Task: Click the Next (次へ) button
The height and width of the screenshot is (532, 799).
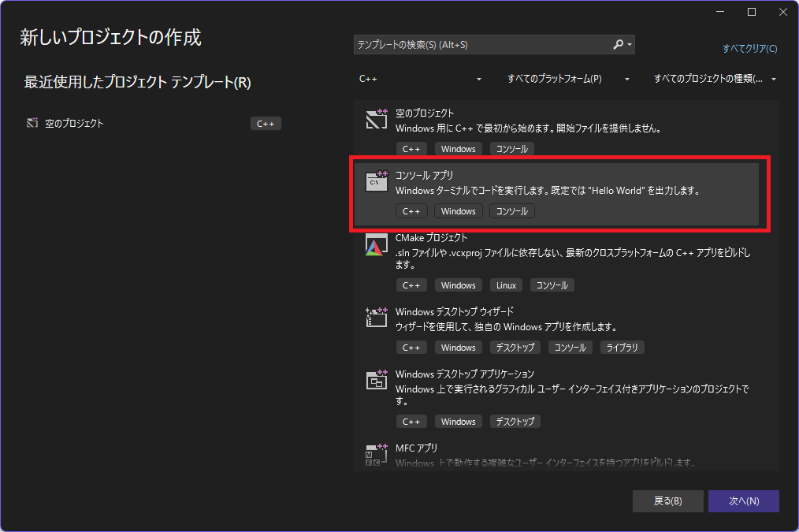Action: pyautogui.click(x=743, y=500)
